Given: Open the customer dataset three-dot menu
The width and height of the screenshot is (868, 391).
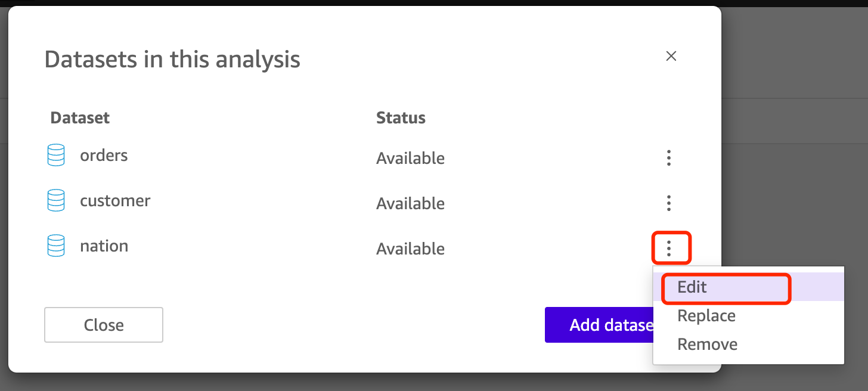Looking at the screenshot, I should click(669, 203).
